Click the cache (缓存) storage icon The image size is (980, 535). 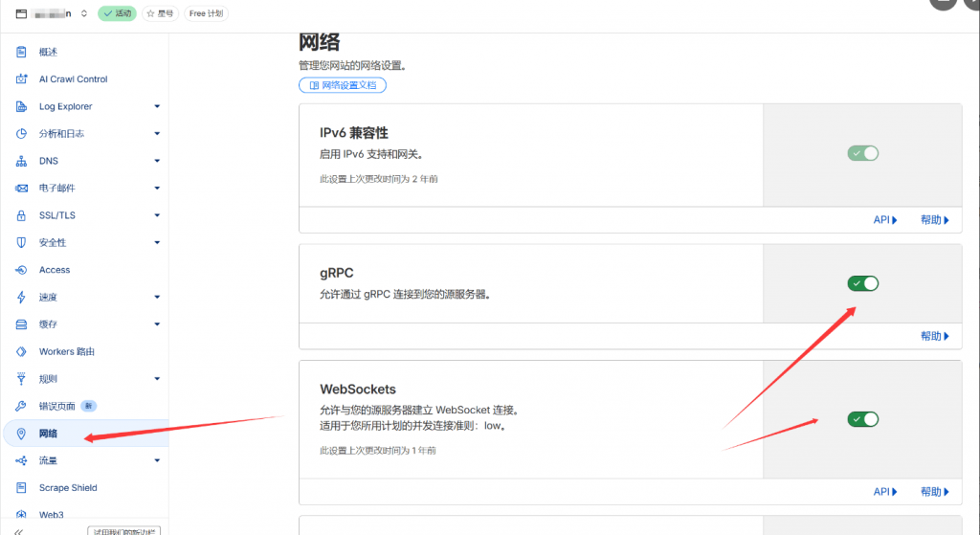[21, 324]
